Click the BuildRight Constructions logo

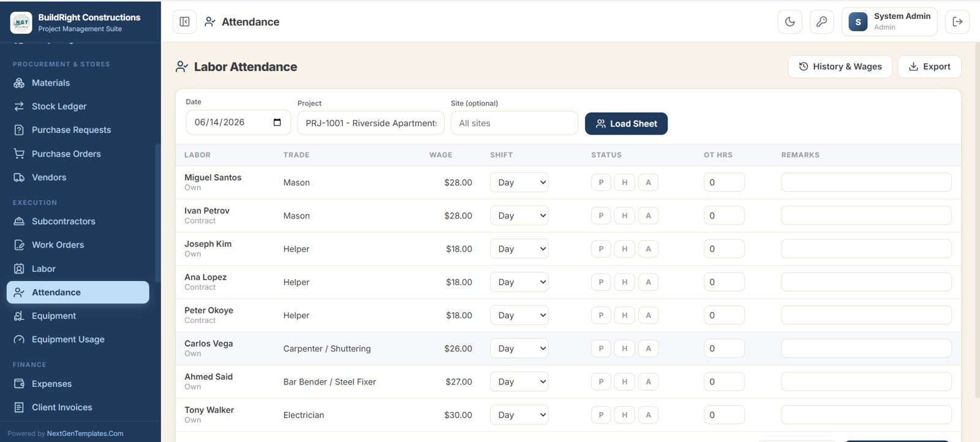tap(21, 23)
